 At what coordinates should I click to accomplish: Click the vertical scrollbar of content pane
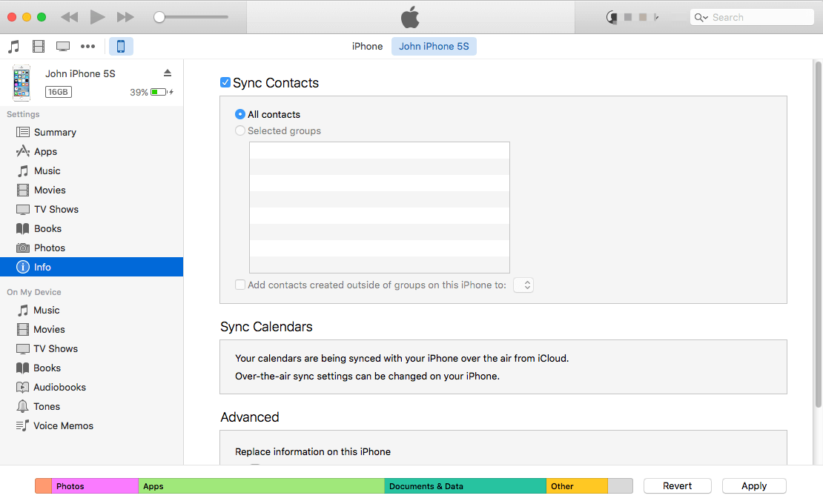point(818,234)
